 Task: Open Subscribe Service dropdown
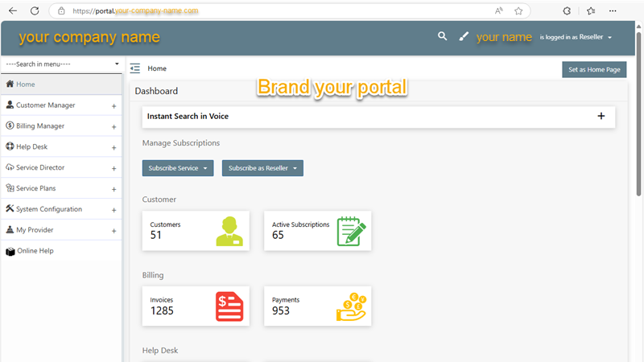(178, 168)
